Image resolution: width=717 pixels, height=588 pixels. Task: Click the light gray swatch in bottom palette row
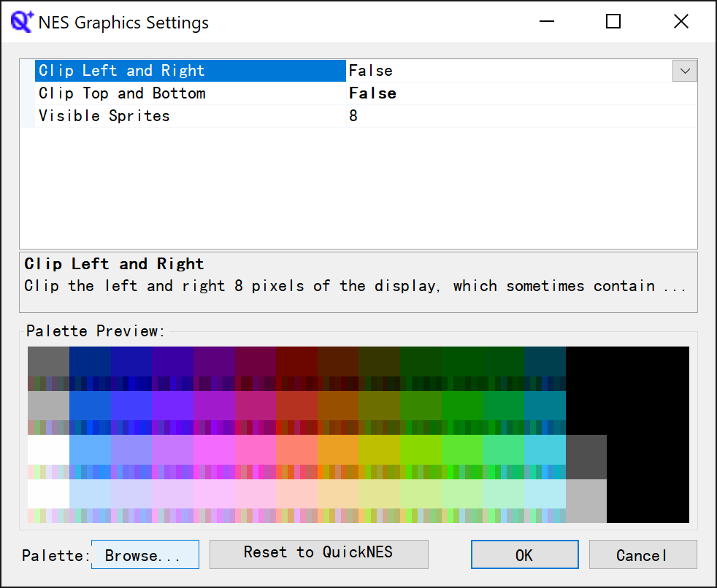click(x=586, y=500)
